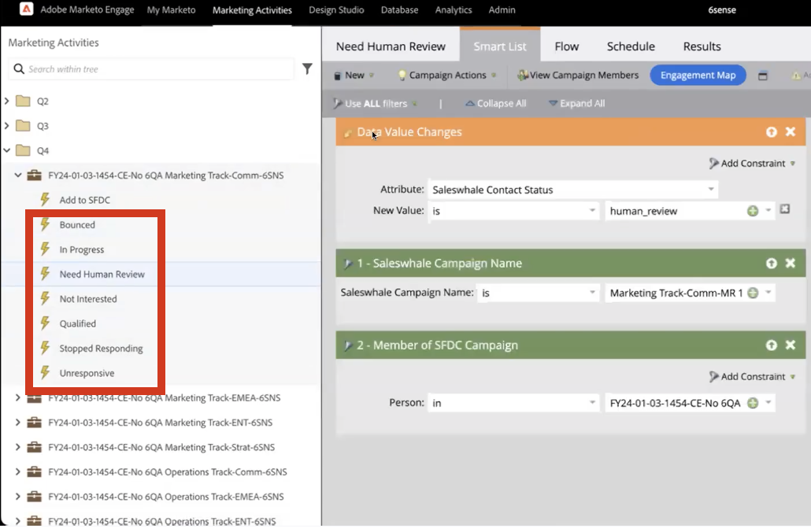811x532 pixels.
Task: Open the tree filter funnel icon
Action: (x=307, y=68)
